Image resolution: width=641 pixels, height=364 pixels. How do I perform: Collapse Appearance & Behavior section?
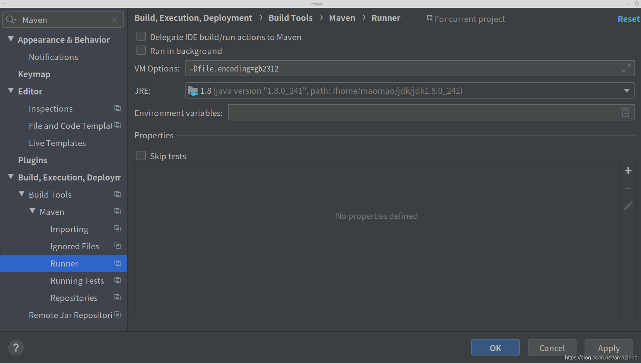tap(11, 39)
